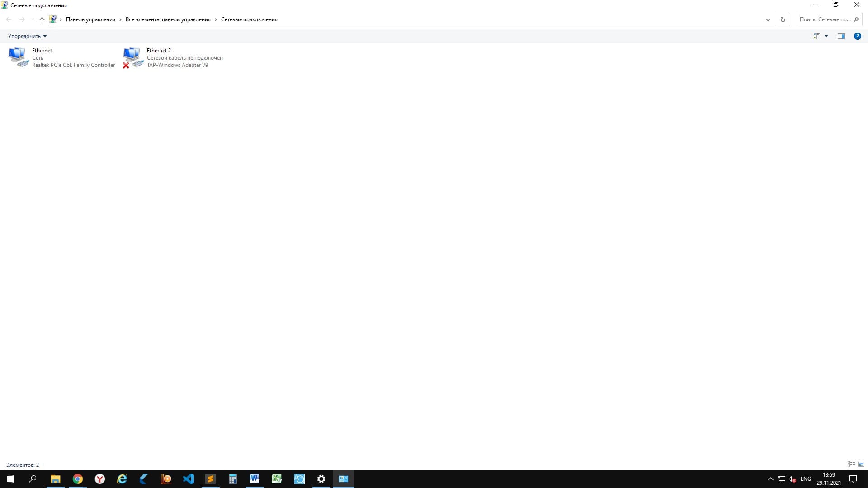The width and height of the screenshot is (868, 488).
Task: Click ENG language indicator in tray
Action: pyautogui.click(x=806, y=479)
